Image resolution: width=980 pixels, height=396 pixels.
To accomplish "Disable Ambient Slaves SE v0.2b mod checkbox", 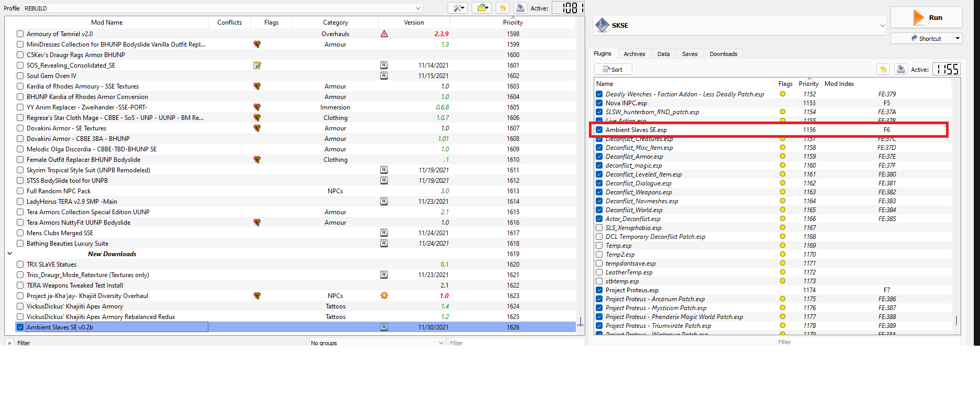I will pos(20,327).
